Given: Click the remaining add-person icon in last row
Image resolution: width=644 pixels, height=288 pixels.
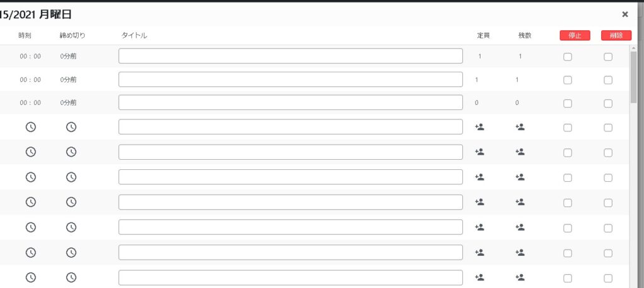Looking at the screenshot, I should click(519, 277).
